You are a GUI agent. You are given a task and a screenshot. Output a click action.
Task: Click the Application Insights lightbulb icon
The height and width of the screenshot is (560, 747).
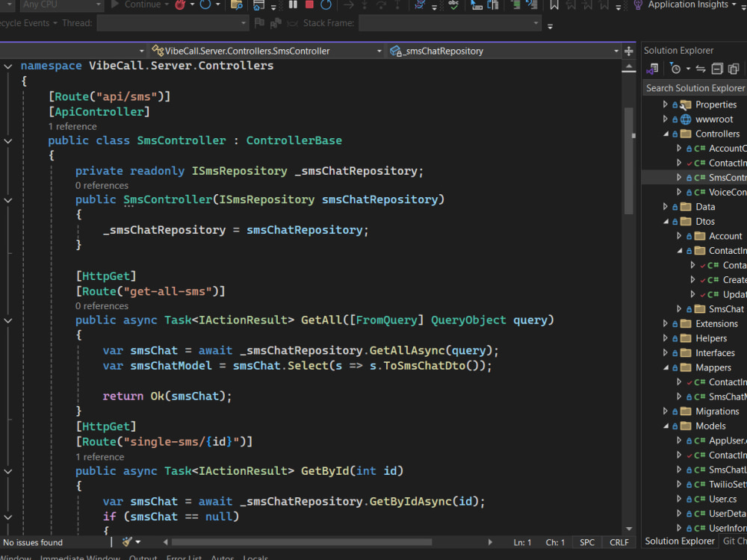click(x=638, y=5)
